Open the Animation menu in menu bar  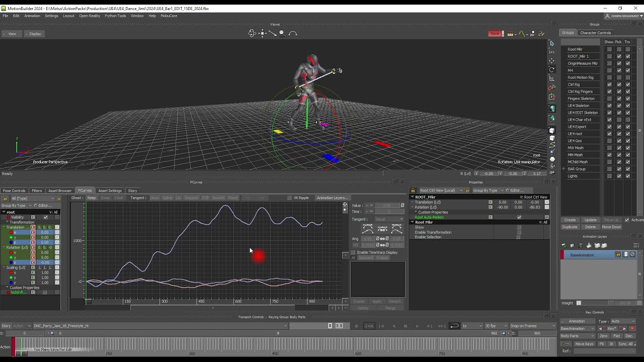[x=32, y=16]
